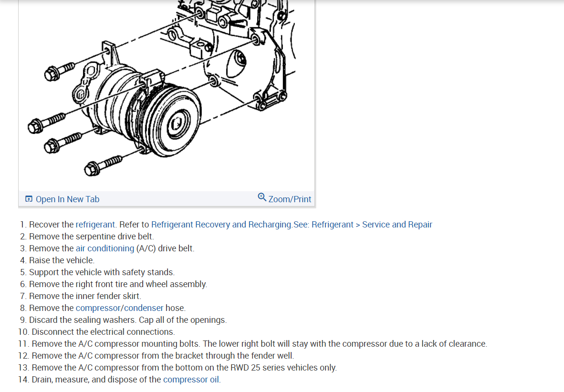Follow the 'air conditioning' link in step 3
The width and height of the screenshot is (564, 392).
click(x=104, y=248)
